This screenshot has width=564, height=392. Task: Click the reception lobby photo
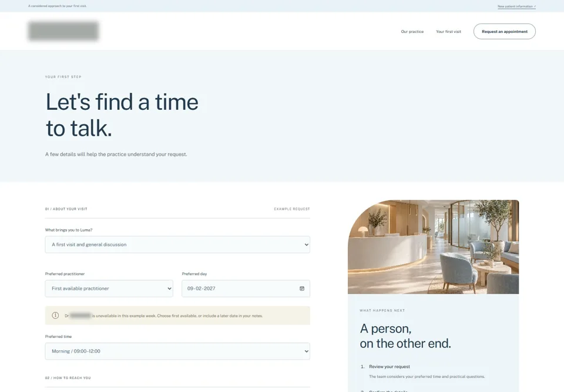[433, 247]
